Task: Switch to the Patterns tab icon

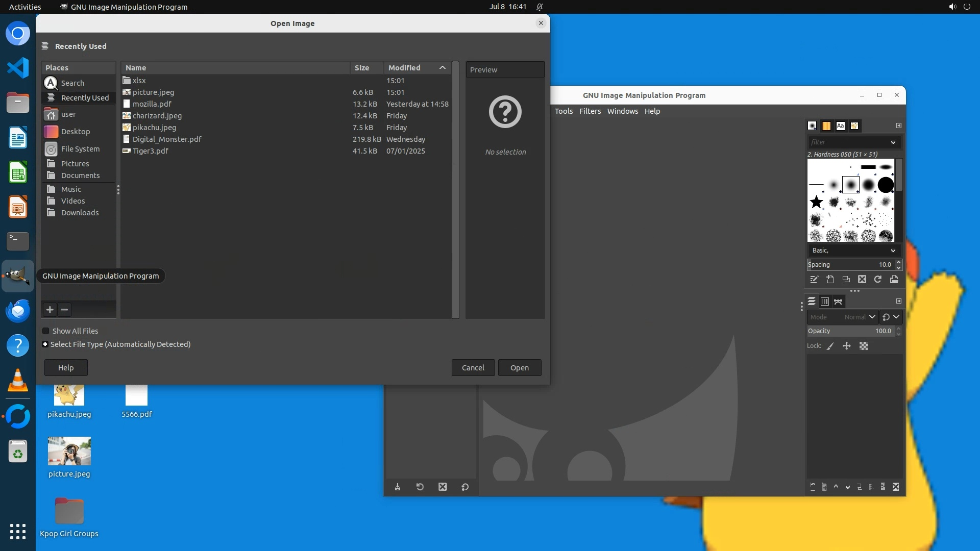Action: 826,126
